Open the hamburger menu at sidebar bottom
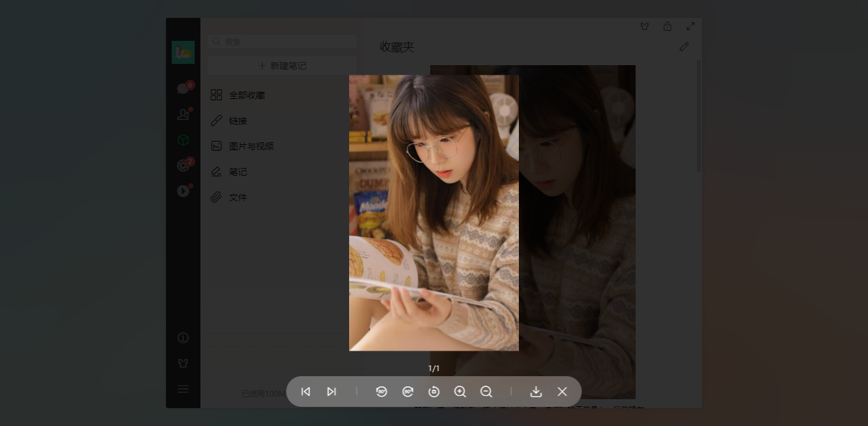Image resolution: width=868 pixels, height=426 pixels. [x=183, y=389]
